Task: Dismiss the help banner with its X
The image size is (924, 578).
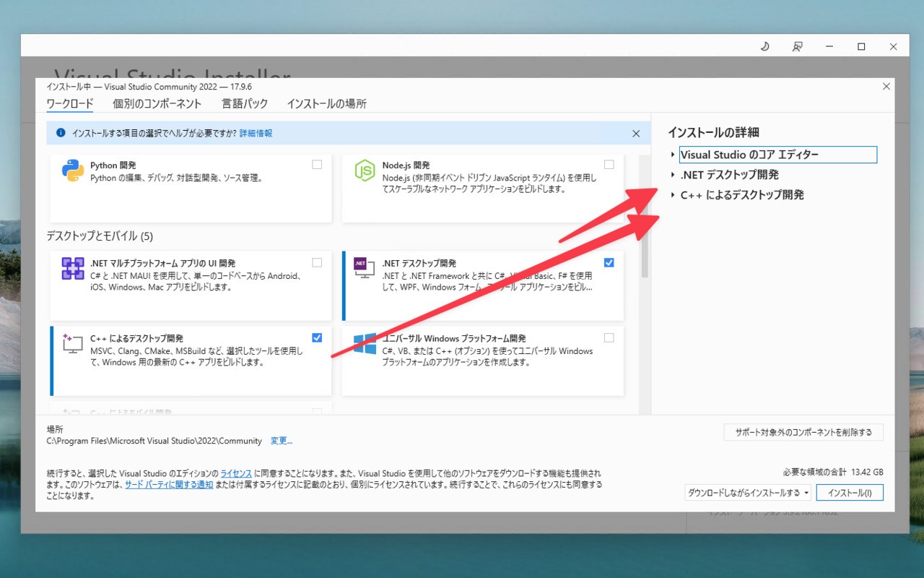Action: [636, 133]
